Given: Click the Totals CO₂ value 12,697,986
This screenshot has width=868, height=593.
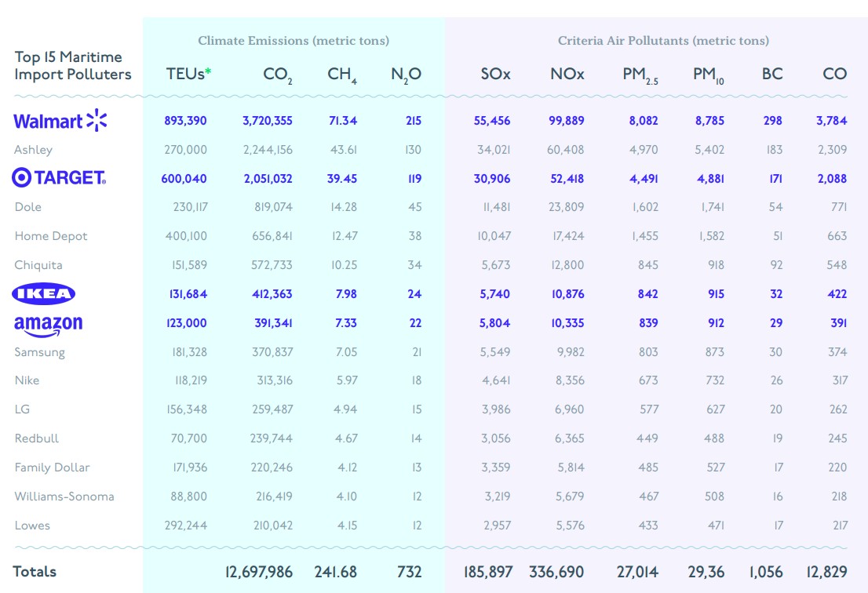Looking at the screenshot, I should [x=258, y=571].
